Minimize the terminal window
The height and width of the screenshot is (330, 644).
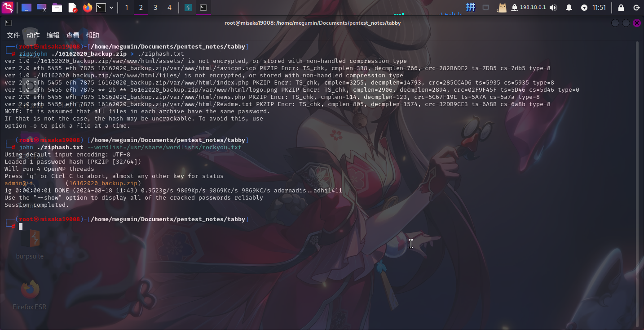pyautogui.click(x=615, y=23)
